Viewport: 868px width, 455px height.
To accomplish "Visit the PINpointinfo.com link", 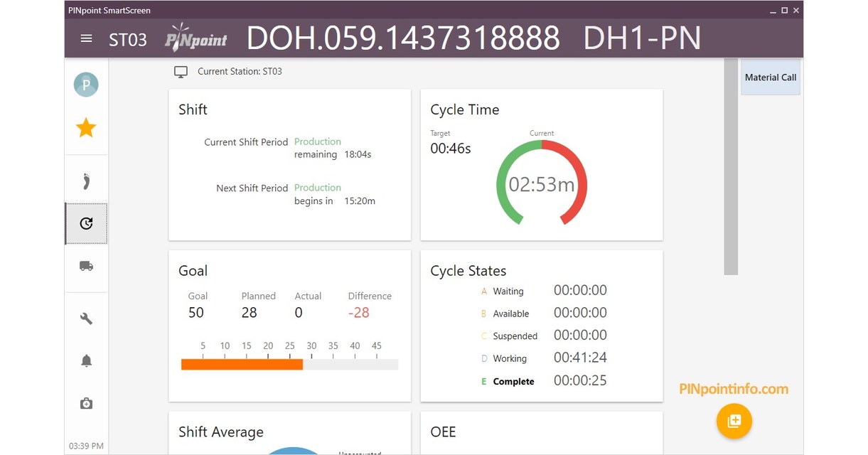I will click(733, 389).
